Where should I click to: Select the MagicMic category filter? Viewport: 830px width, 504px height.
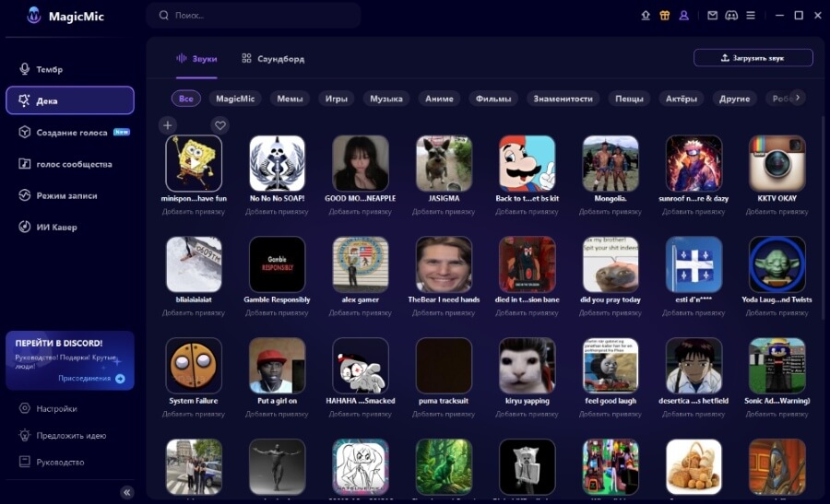235,99
